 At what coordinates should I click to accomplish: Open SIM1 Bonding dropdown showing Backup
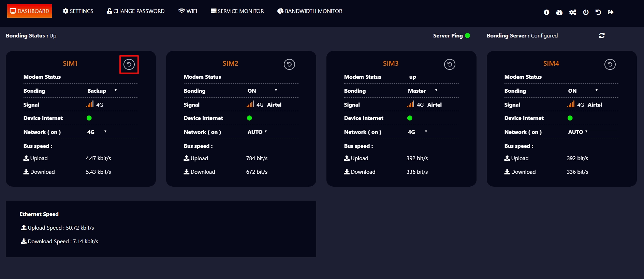pos(102,91)
